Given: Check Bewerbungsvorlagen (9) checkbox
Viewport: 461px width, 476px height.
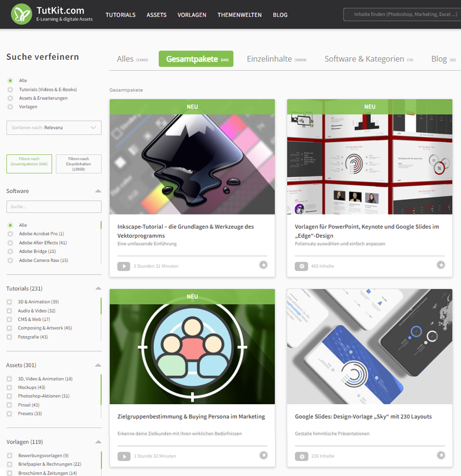Looking at the screenshot, I should [x=10, y=456].
